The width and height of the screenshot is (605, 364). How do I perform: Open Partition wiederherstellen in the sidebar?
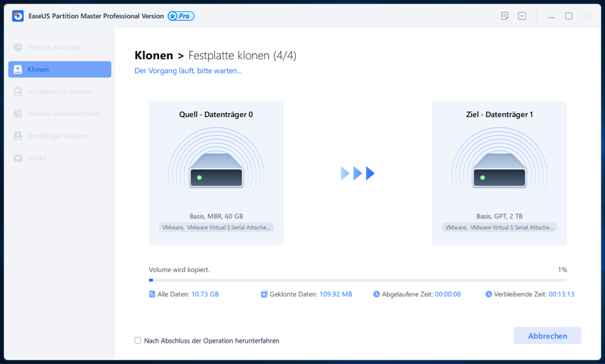point(60,114)
